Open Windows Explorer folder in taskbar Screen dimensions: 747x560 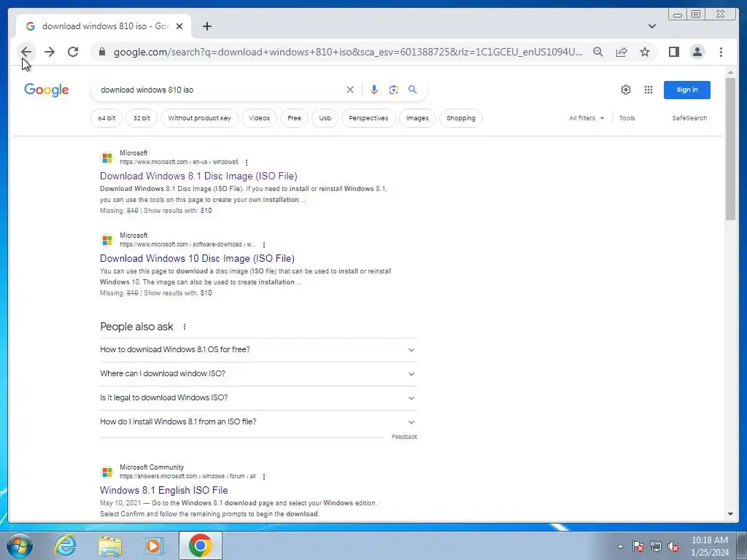[x=110, y=545]
